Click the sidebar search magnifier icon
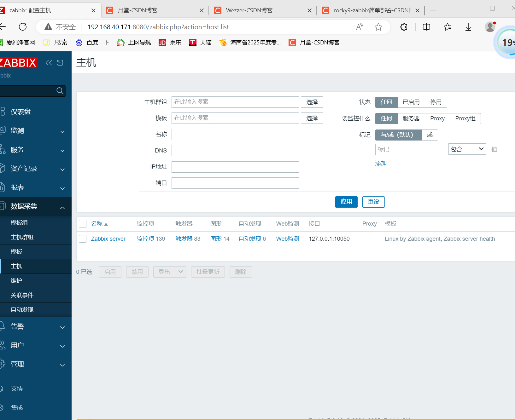Screen dimensions: 515x420 tap(60, 91)
